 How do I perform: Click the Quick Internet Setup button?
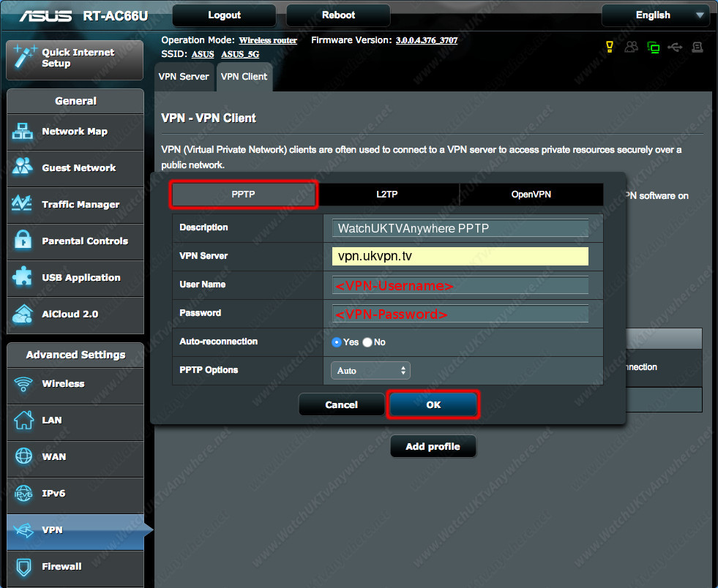pyautogui.click(x=75, y=60)
